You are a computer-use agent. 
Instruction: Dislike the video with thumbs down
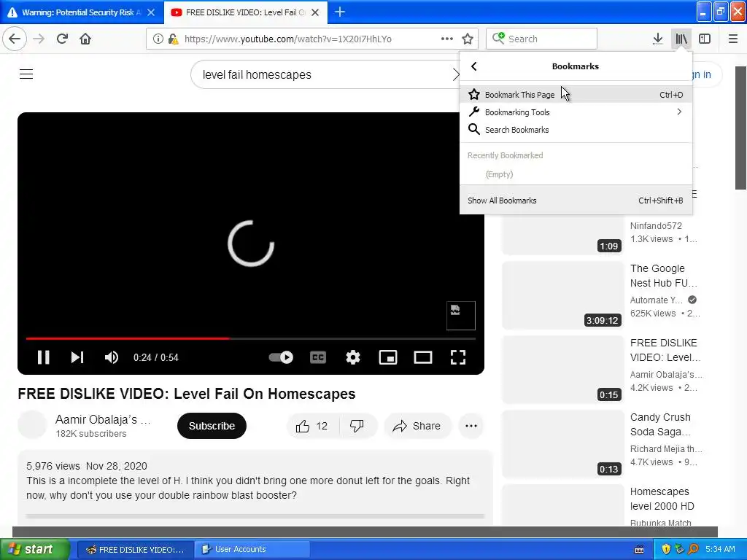(x=357, y=426)
